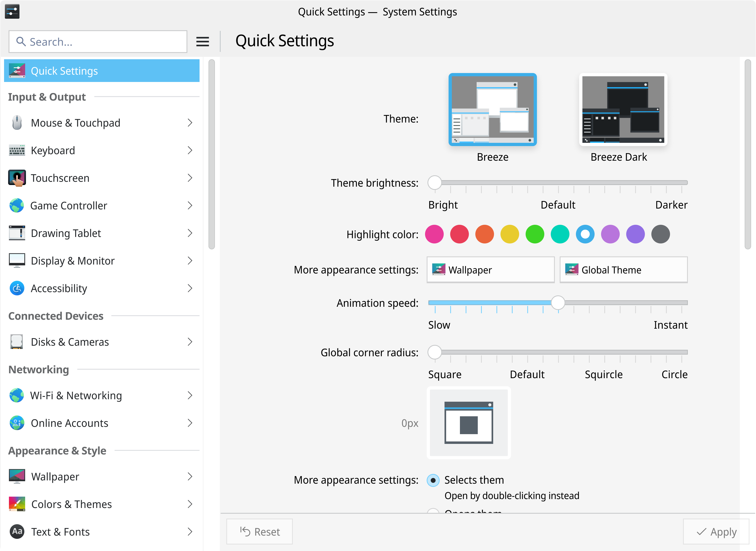This screenshot has width=756, height=551.
Task: Open the hamburger menu beside search
Action: [x=202, y=42]
